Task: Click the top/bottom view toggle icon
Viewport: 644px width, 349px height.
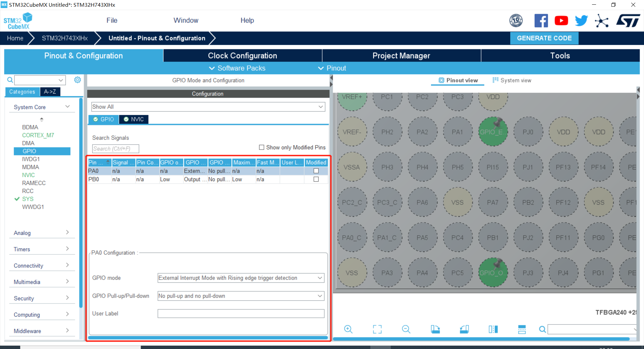Action: tap(522, 329)
